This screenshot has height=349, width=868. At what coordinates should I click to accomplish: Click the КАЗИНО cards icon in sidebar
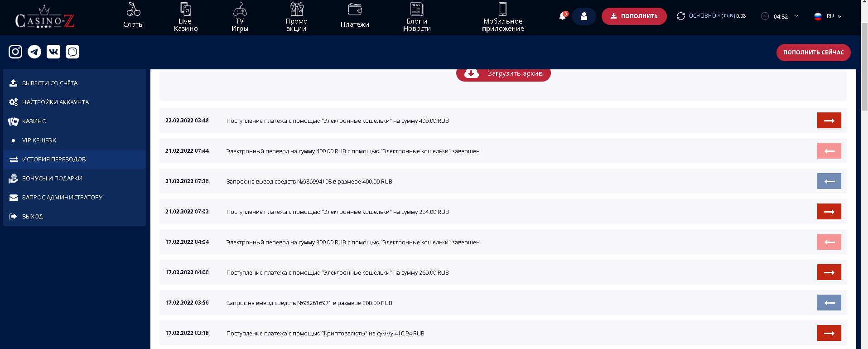pyautogui.click(x=13, y=121)
